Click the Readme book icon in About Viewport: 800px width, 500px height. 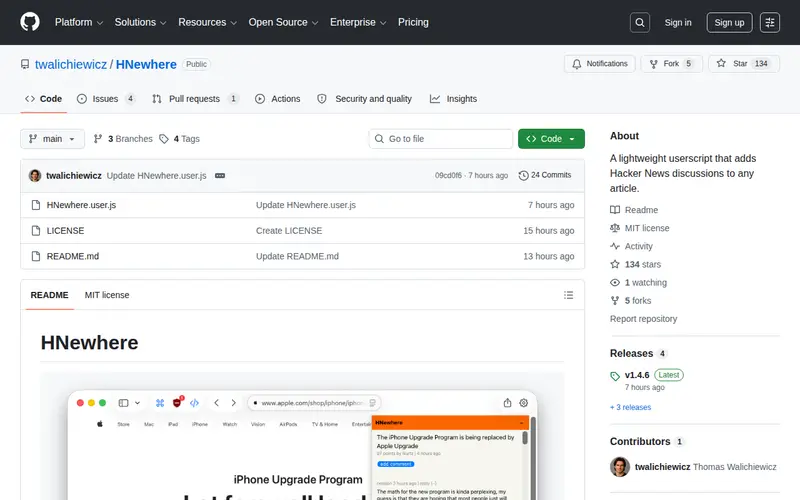point(615,210)
